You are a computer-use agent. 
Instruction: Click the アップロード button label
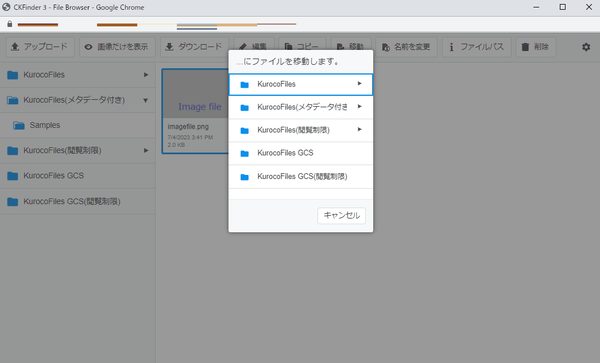click(x=46, y=47)
